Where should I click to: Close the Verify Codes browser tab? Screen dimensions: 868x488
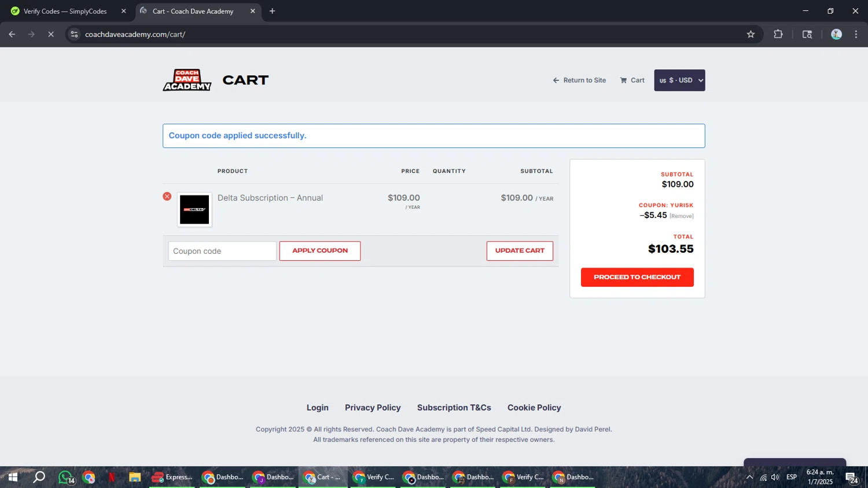click(123, 11)
